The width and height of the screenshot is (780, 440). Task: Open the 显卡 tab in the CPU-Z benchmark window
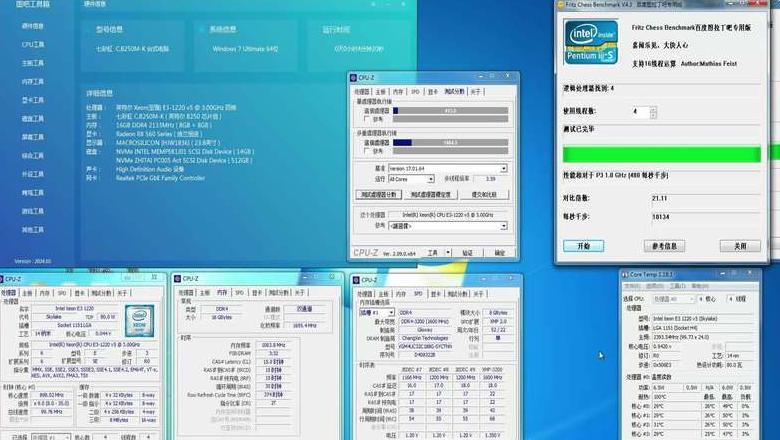(433, 91)
